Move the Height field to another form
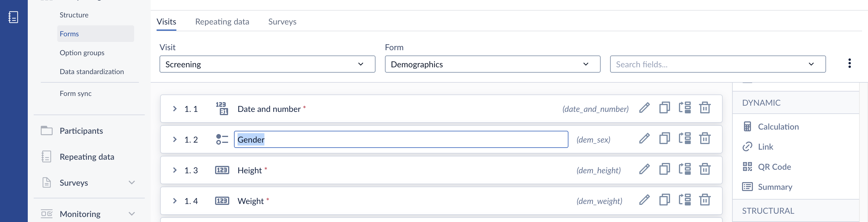 [x=685, y=169]
